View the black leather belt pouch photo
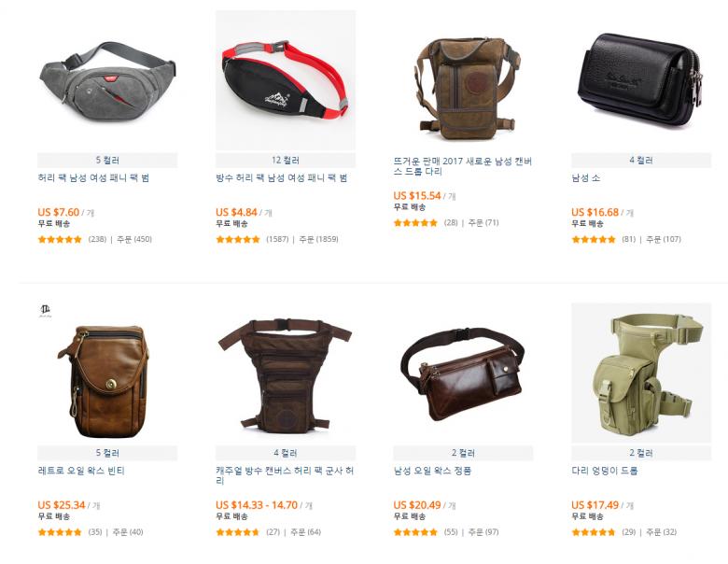The height and width of the screenshot is (564, 728). (641, 80)
